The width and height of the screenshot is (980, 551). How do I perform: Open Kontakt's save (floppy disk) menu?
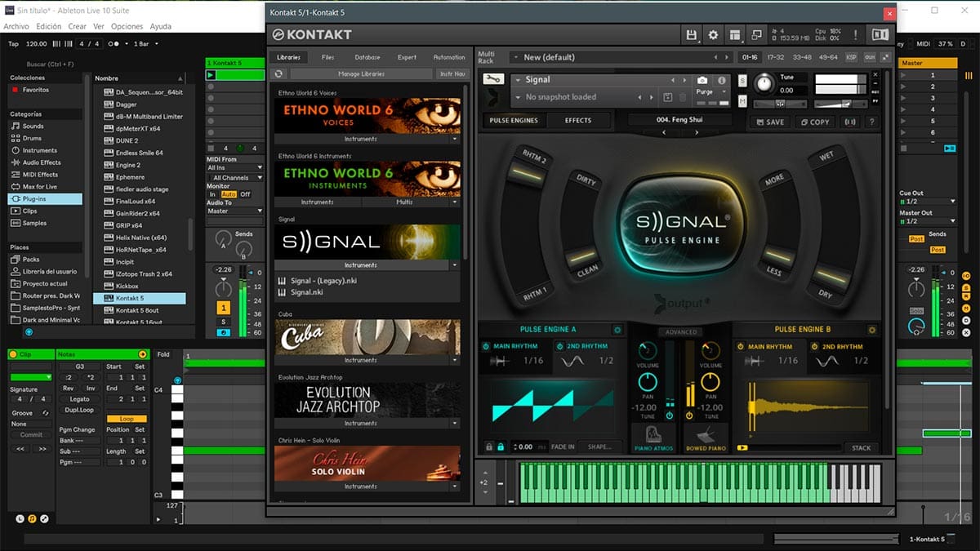(692, 34)
